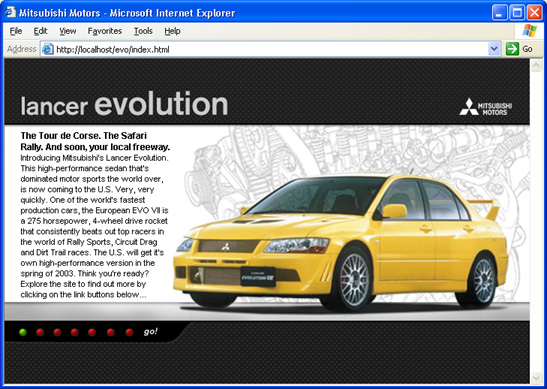
Task: Open the Edit menu
Action: coord(40,31)
